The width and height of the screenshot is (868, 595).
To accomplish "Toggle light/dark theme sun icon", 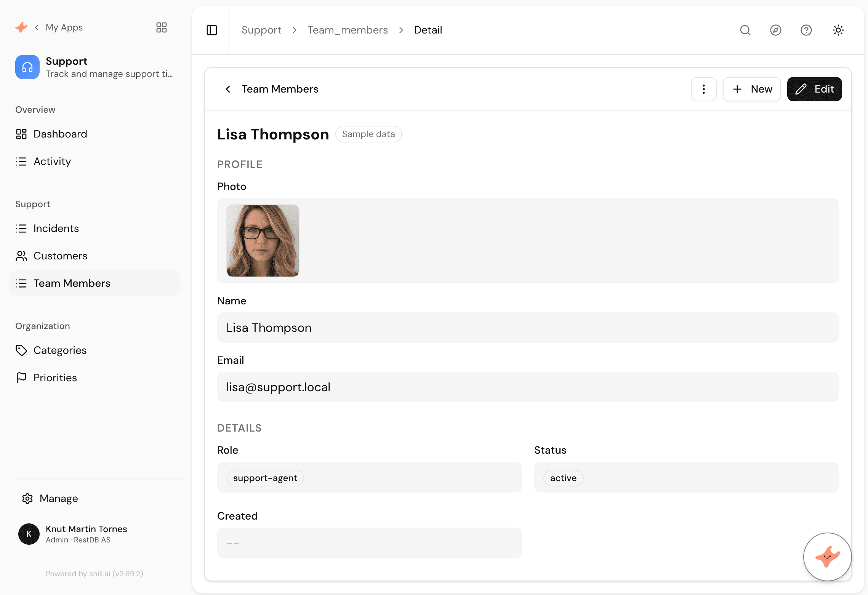I will coord(838,30).
